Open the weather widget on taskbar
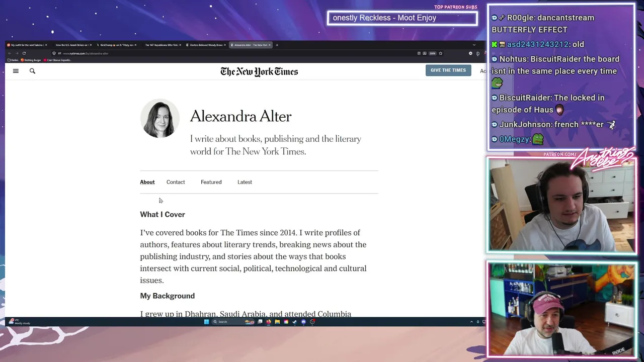This screenshot has width=644, height=362. coord(20,322)
